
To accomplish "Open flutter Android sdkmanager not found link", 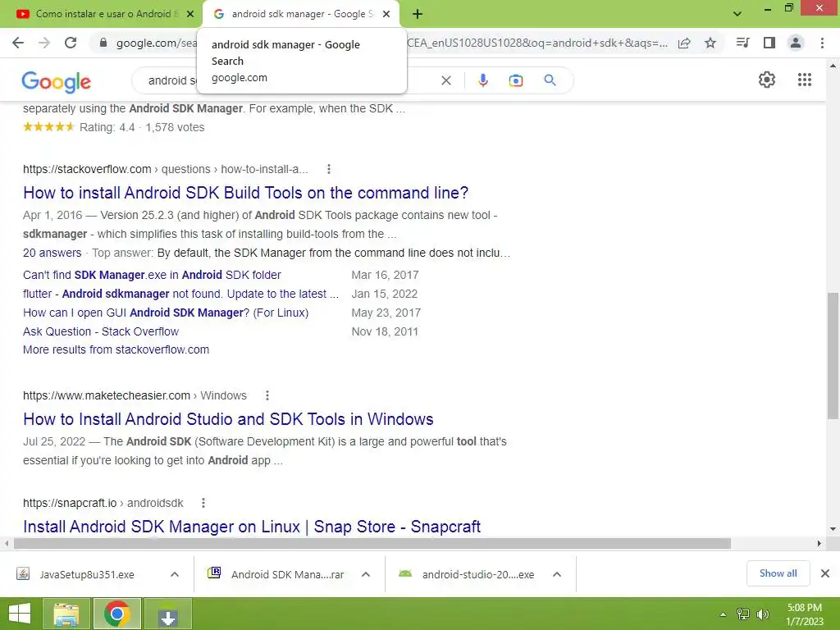I will (x=181, y=294).
